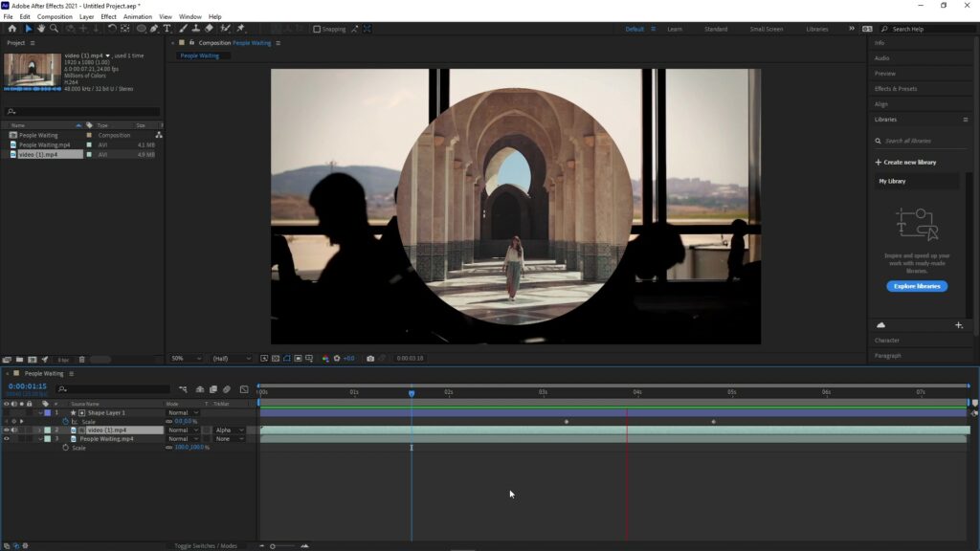Take a snapshot with the camera icon
980x551 pixels.
click(370, 359)
